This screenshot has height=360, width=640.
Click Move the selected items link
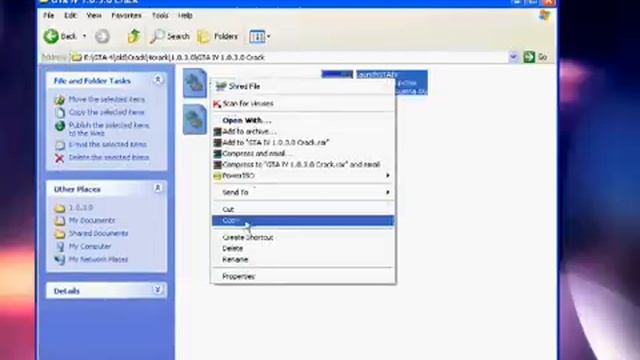[x=107, y=99]
